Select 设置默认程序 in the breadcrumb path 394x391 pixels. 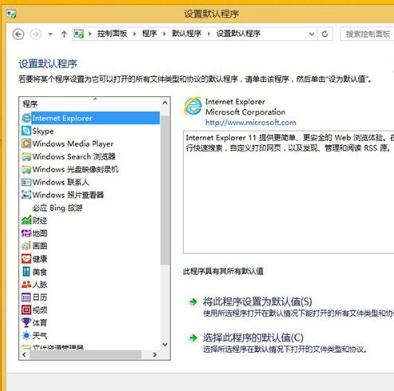point(238,34)
